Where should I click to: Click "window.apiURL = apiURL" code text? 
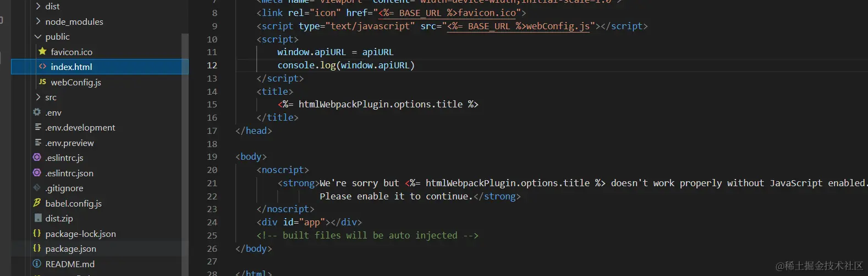tap(336, 52)
